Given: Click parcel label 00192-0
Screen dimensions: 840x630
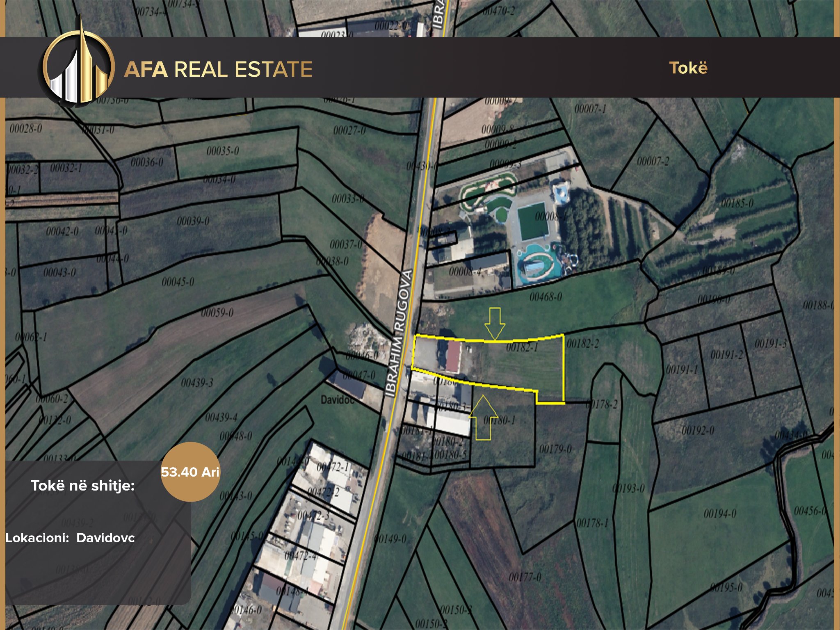Looking at the screenshot, I should pyautogui.click(x=698, y=430).
